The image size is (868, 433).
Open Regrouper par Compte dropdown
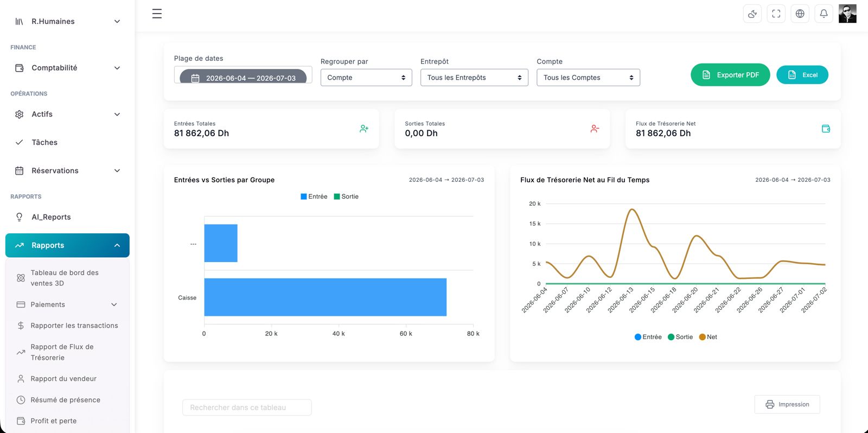coord(366,78)
